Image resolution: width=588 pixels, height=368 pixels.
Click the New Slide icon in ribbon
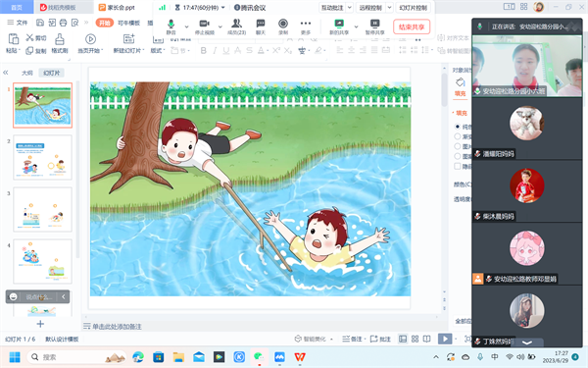pos(128,38)
